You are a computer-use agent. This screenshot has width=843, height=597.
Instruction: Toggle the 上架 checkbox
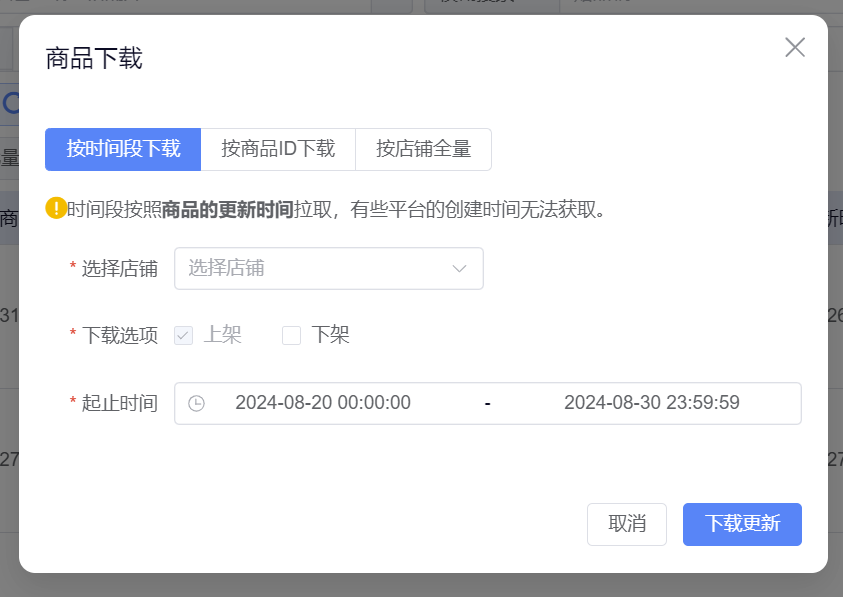click(183, 336)
